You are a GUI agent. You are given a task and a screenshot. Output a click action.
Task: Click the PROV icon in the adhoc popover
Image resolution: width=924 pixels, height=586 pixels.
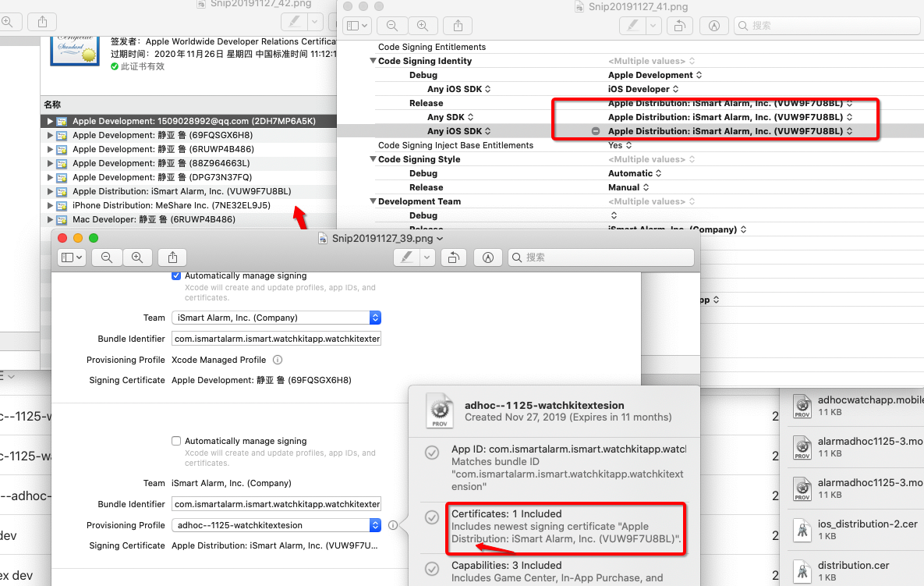click(x=440, y=411)
